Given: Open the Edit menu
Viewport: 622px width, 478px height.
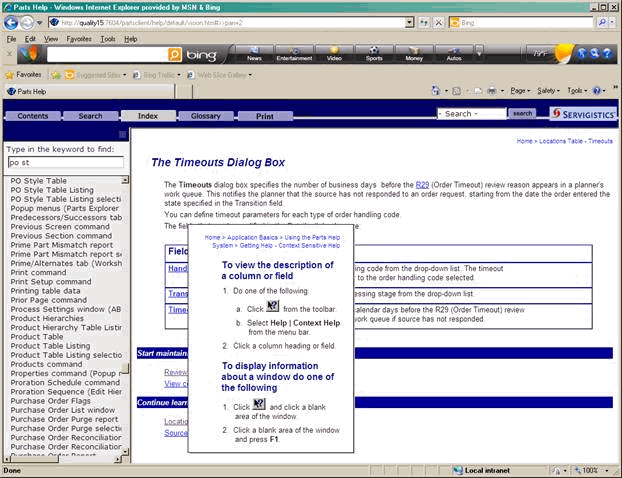Looking at the screenshot, I should point(30,39).
